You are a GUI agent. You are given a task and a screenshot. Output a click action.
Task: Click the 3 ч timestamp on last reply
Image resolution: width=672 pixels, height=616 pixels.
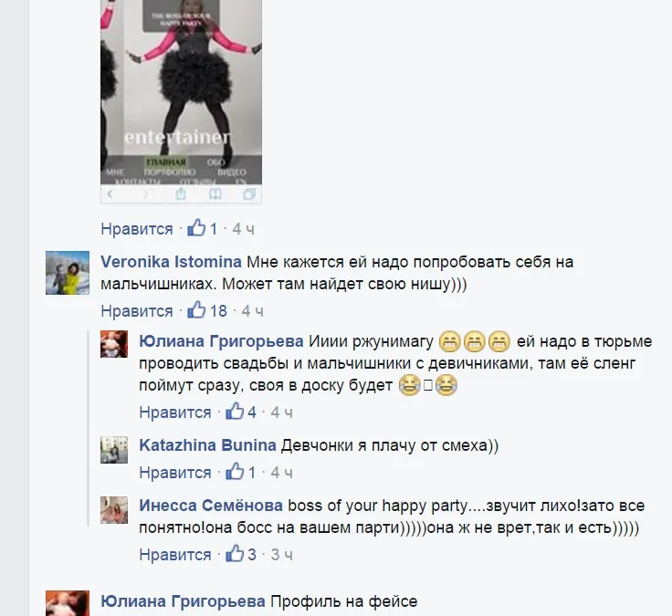[x=281, y=555]
